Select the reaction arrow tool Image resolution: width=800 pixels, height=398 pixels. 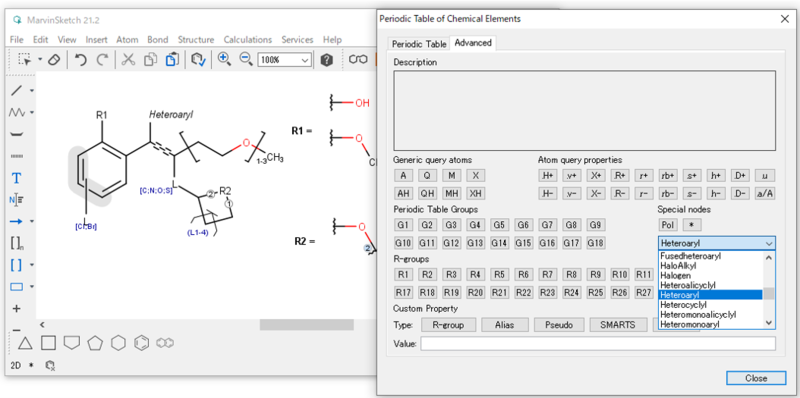(17, 221)
